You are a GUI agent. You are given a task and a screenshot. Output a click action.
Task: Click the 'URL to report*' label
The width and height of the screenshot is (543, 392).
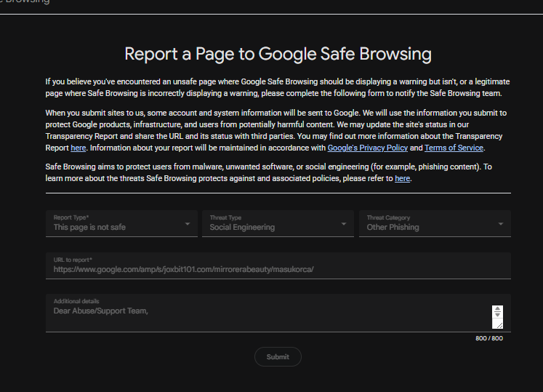click(73, 260)
